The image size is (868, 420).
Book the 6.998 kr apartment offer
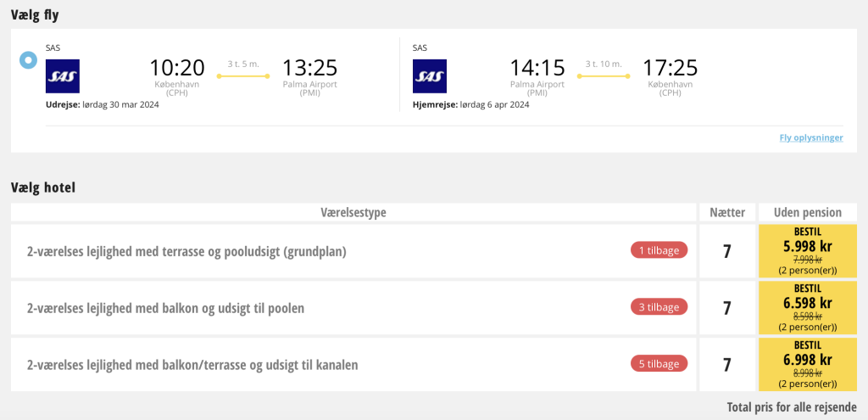click(x=808, y=365)
